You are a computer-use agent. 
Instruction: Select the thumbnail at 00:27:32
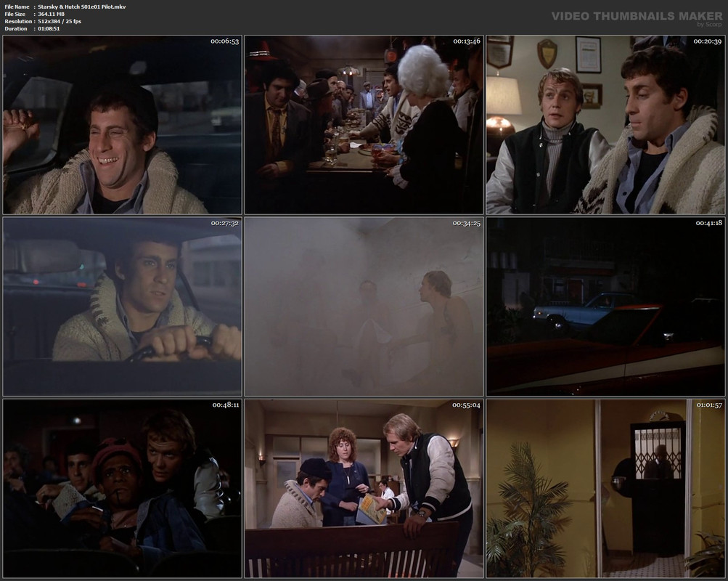[122, 306]
